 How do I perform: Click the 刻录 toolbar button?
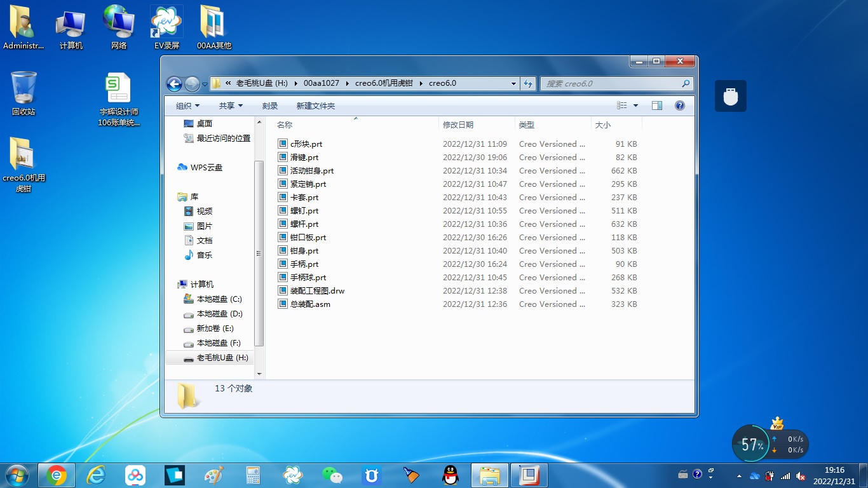tap(270, 106)
